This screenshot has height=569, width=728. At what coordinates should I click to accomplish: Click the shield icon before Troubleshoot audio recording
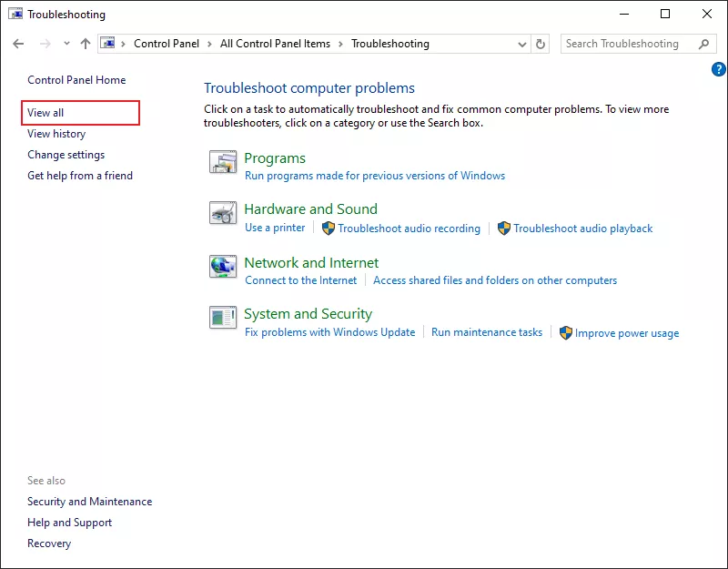[x=329, y=229]
